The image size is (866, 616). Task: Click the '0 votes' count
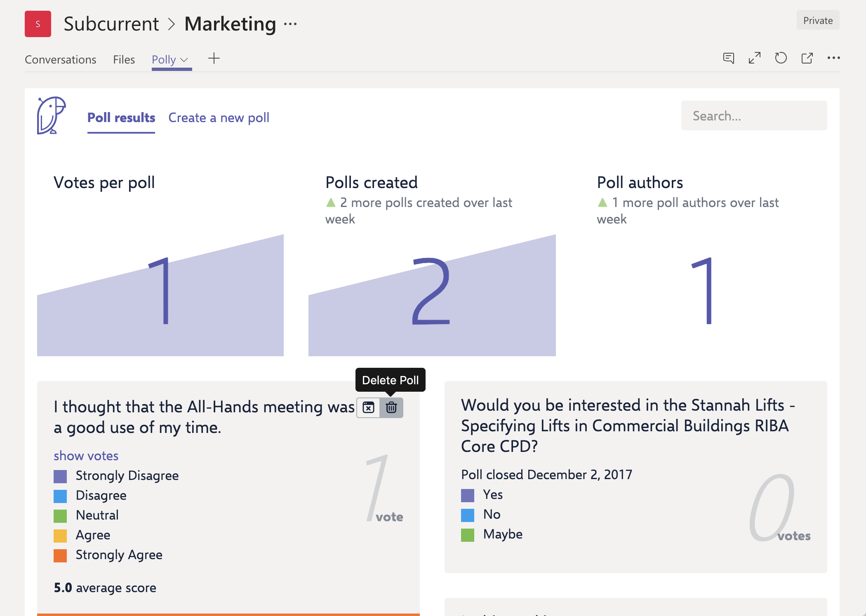tap(779, 508)
